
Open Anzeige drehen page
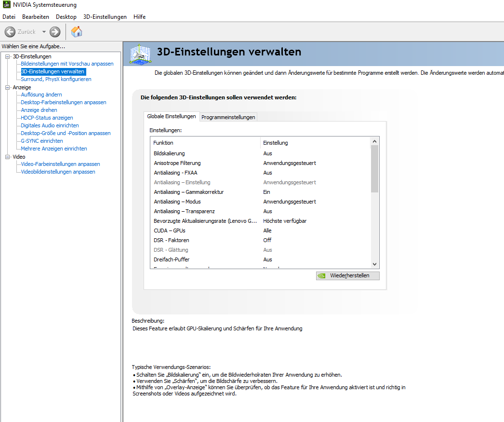click(x=39, y=110)
